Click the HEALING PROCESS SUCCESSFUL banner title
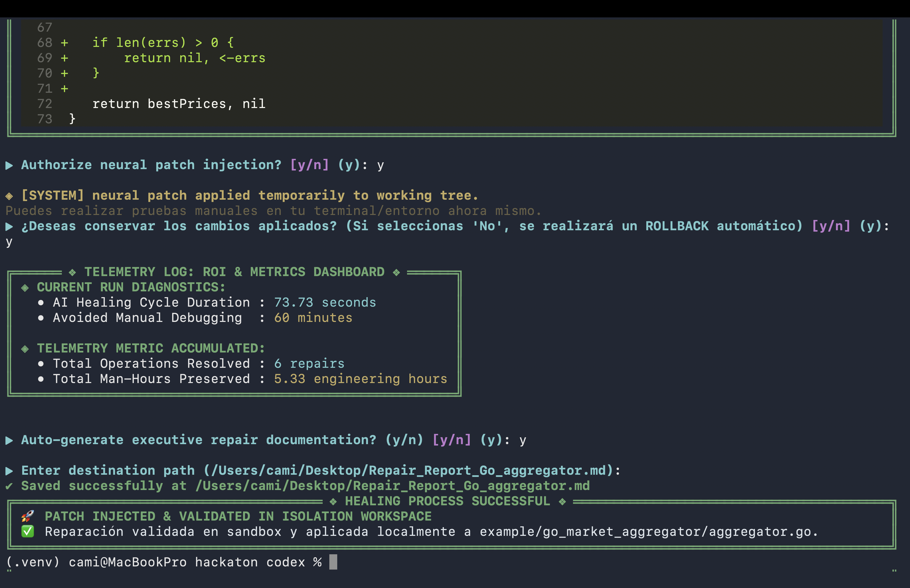Viewport: 910px width, 588px height. (x=448, y=501)
